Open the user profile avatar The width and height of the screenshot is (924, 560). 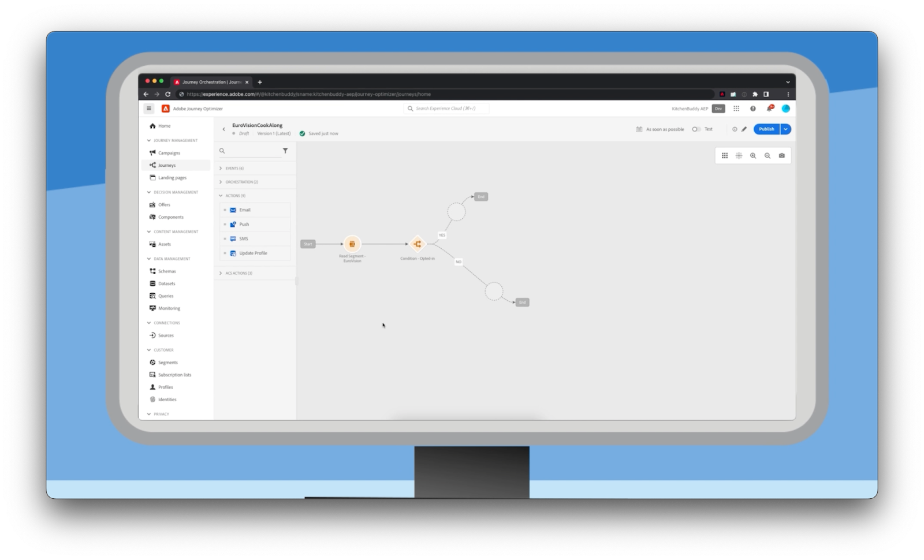[x=786, y=109]
